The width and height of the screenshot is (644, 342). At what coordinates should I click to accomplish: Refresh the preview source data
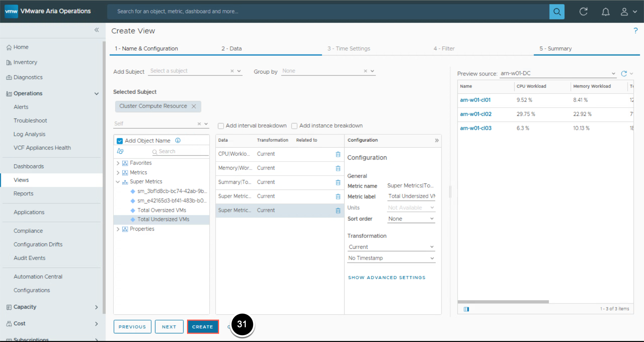pos(624,74)
